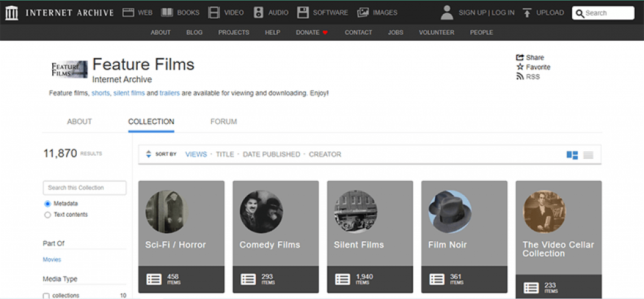Follow the shorts link
This screenshot has width=644, height=299.
[101, 93]
